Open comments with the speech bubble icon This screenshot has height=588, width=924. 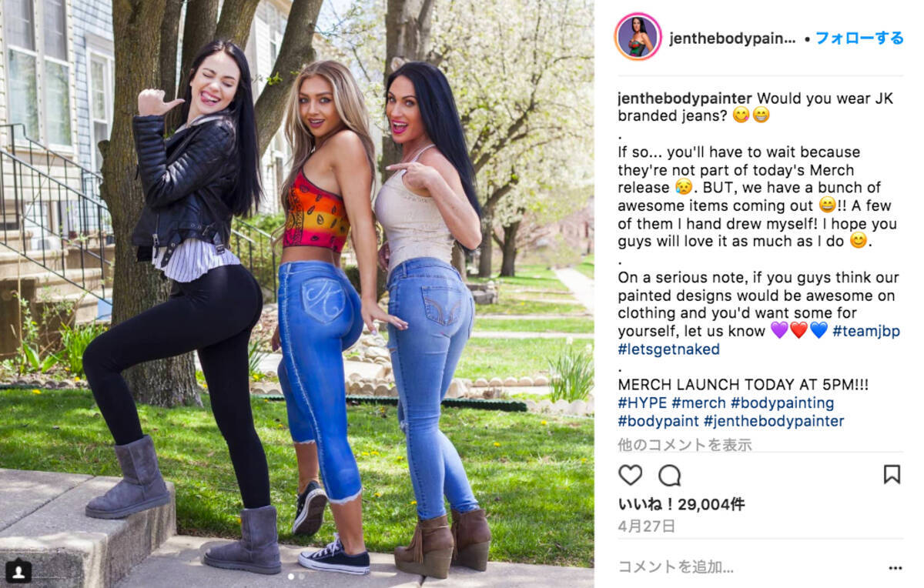pyautogui.click(x=670, y=475)
